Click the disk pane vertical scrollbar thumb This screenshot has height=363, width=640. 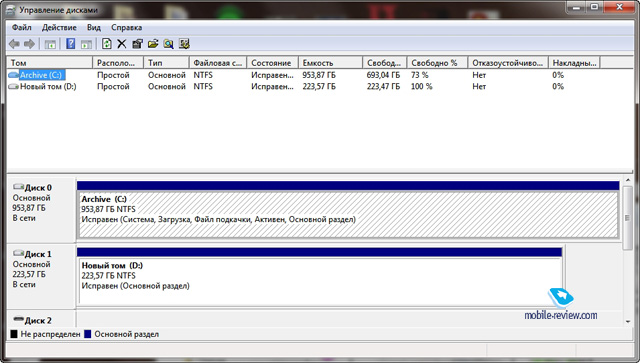[628, 218]
